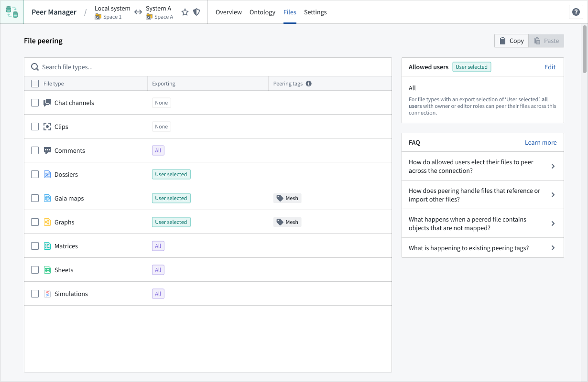Click the Dossiers file type icon

[x=47, y=174]
